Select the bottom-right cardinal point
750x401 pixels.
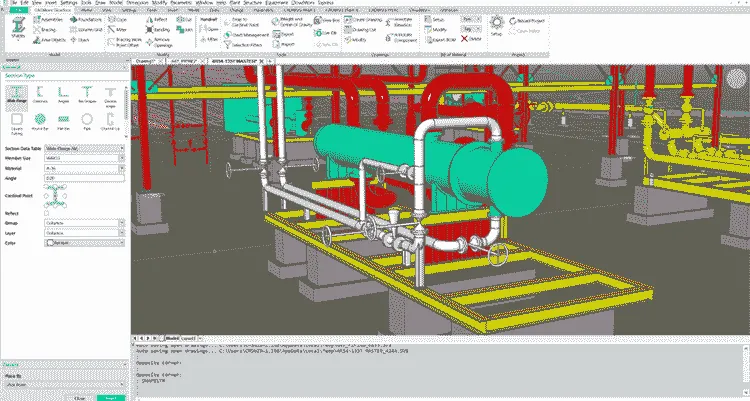pyautogui.click(x=64, y=204)
